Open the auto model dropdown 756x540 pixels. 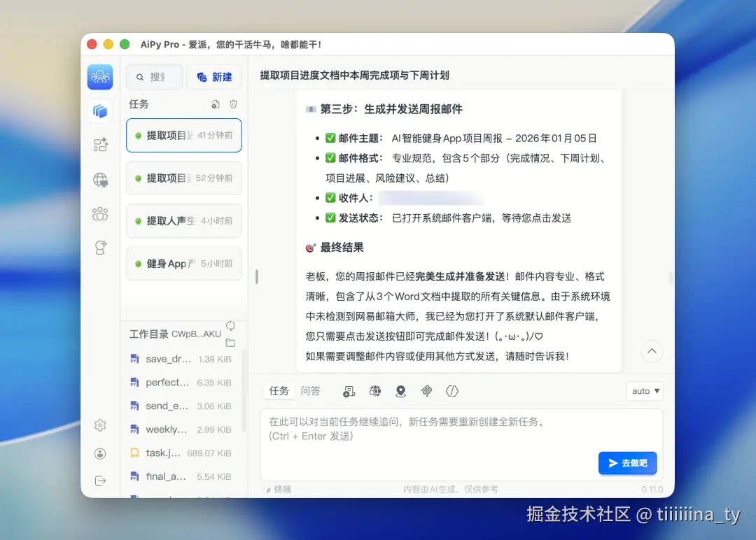[x=644, y=391]
